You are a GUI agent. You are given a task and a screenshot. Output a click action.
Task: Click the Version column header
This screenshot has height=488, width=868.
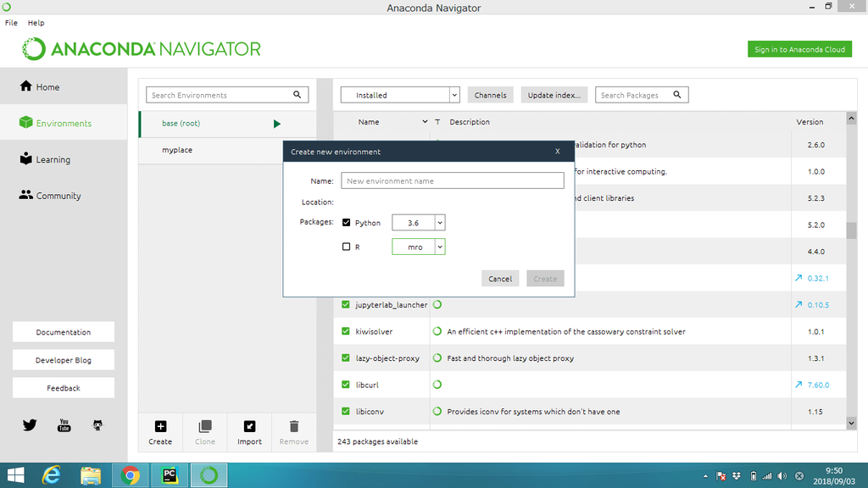tap(810, 122)
